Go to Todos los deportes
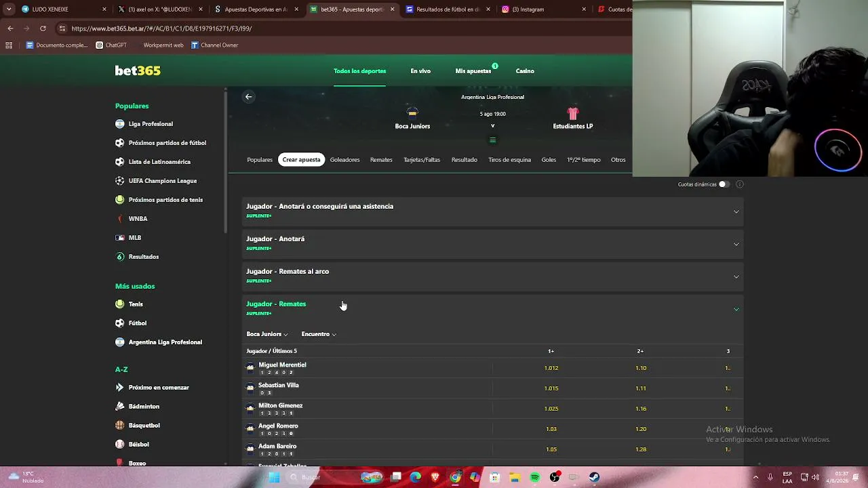Viewport: 868px width, 488px height. pos(359,71)
